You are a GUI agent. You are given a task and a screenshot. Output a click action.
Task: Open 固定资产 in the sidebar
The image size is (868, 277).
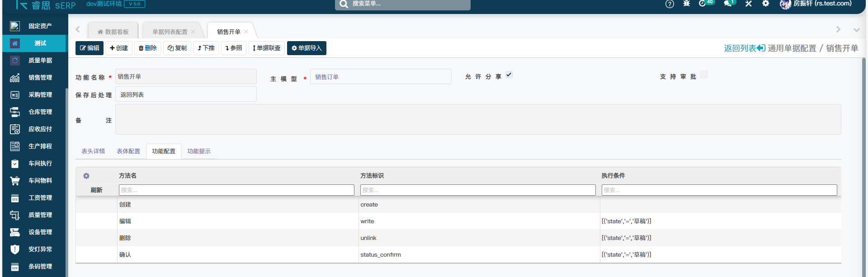(x=40, y=26)
